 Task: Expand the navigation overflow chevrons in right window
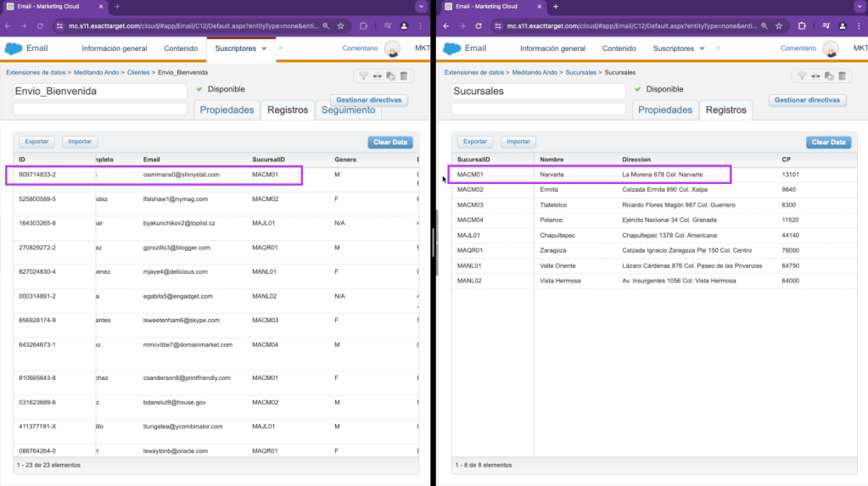pos(719,48)
